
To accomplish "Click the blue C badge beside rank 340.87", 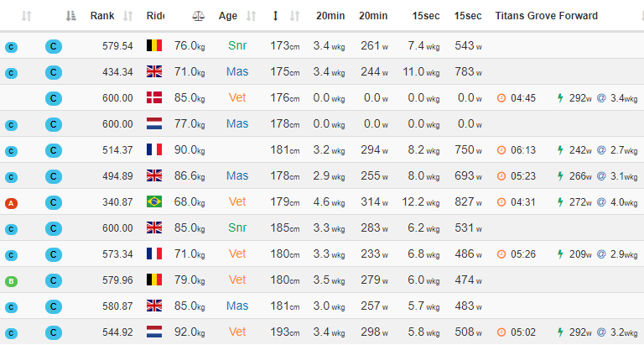I will [x=54, y=202].
